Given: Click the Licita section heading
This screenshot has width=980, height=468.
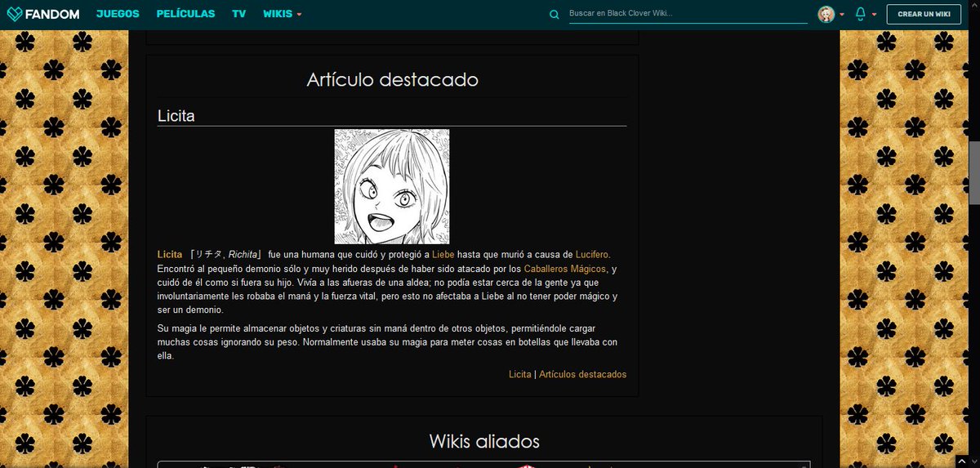Looking at the screenshot, I should pos(176,116).
